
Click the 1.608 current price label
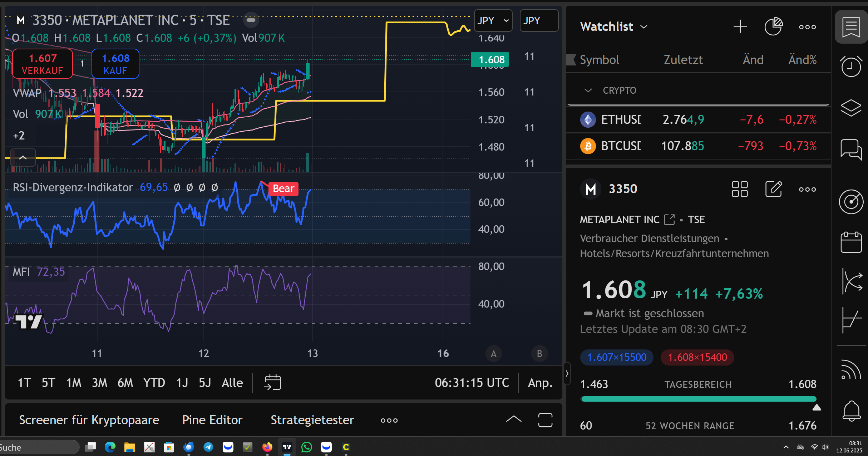(x=490, y=59)
